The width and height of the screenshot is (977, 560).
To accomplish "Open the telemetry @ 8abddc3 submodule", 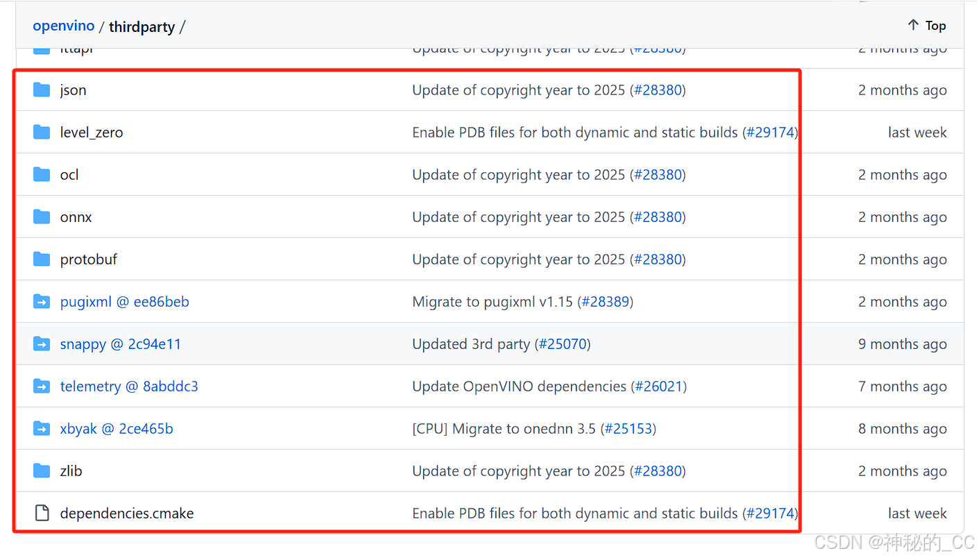I will click(129, 387).
